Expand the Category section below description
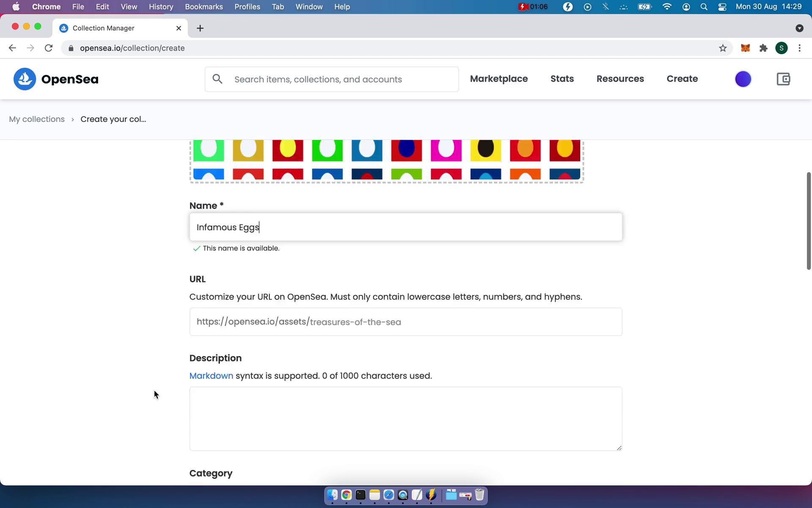 211,473
